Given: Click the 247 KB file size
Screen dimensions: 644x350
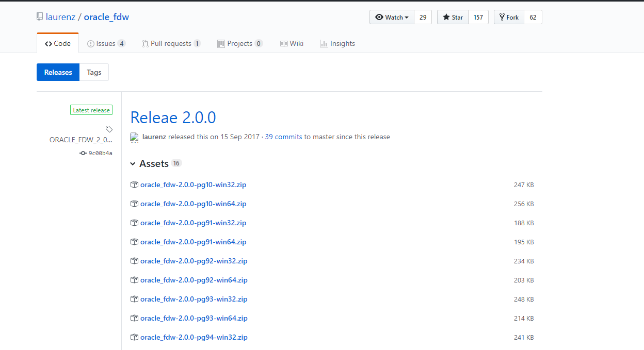Looking at the screenshot, I should (x=524, y=185).
